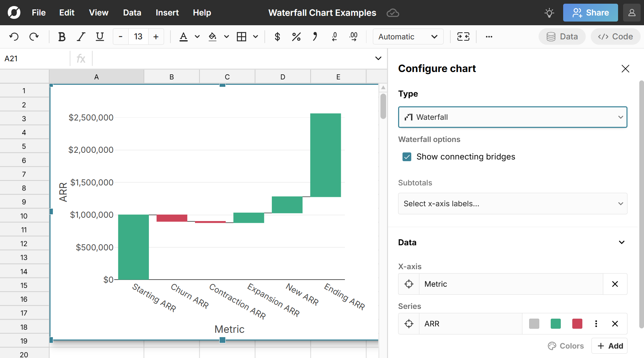
Task: Apply currency format to selection
Action: click(x=277, y=36)
